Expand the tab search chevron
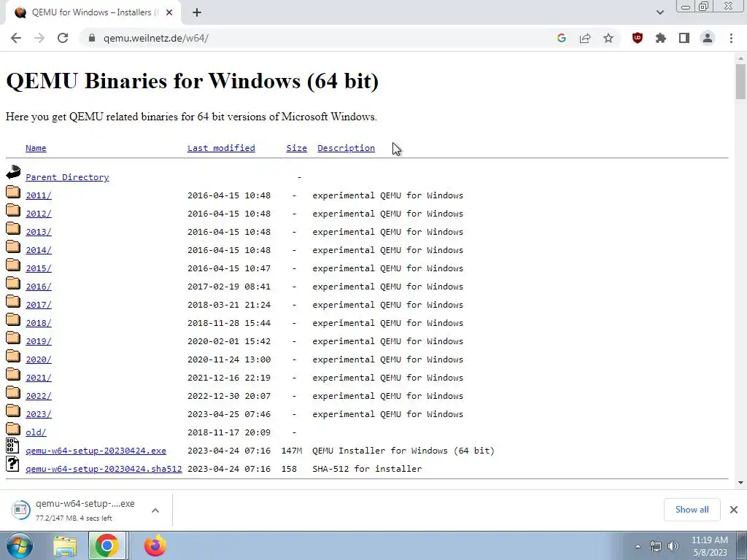This screenshot has height=560, width=747. point(659,12)
